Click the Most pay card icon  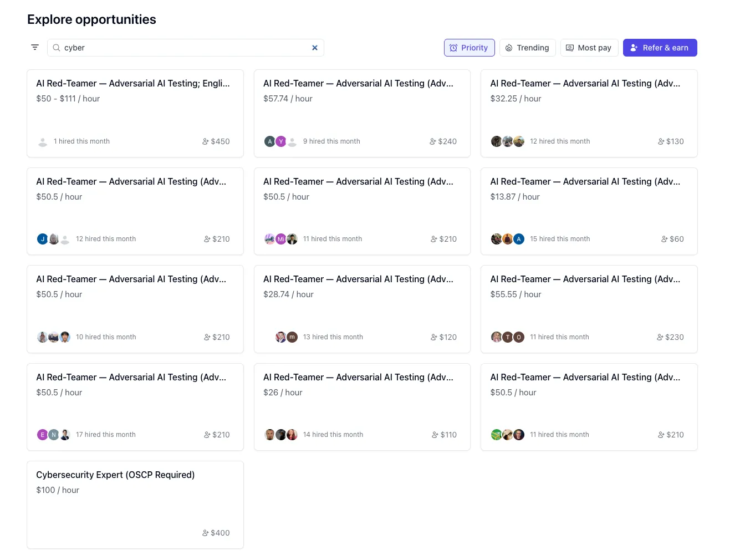pyautogui.click(x=570, y=48)
